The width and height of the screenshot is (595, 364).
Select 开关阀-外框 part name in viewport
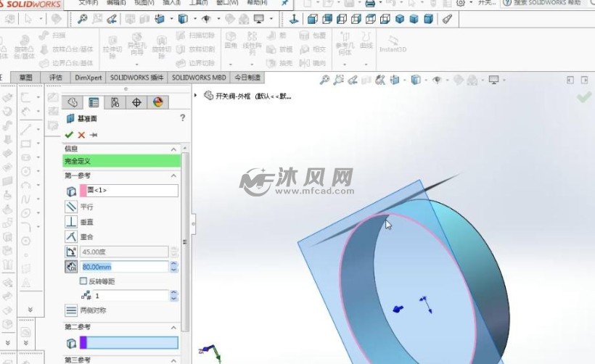(x=233, y=96)
